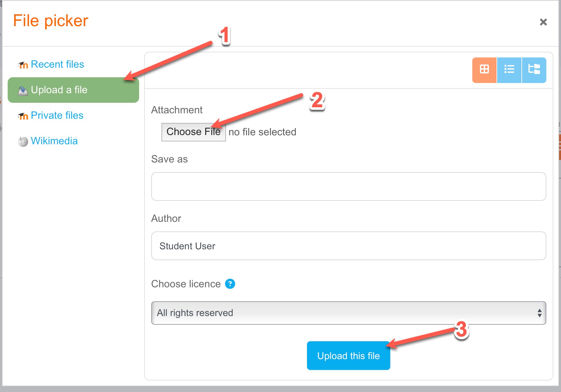Click the licence dropdown arrows
This screenshot has width=561, height=392.
click(539, 313)
